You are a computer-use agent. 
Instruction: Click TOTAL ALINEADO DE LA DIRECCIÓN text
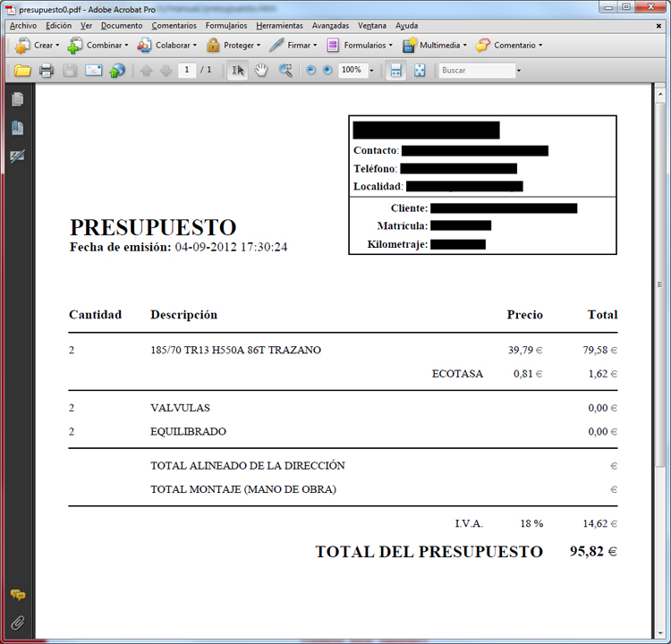[248, 466]
